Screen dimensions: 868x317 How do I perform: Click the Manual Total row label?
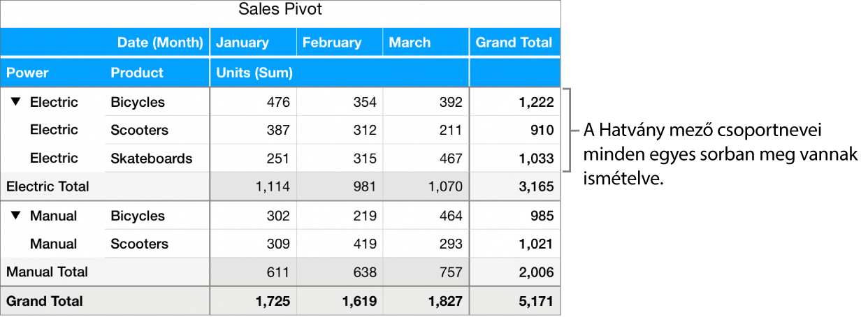pyautogui.click(x=47, y=272)
